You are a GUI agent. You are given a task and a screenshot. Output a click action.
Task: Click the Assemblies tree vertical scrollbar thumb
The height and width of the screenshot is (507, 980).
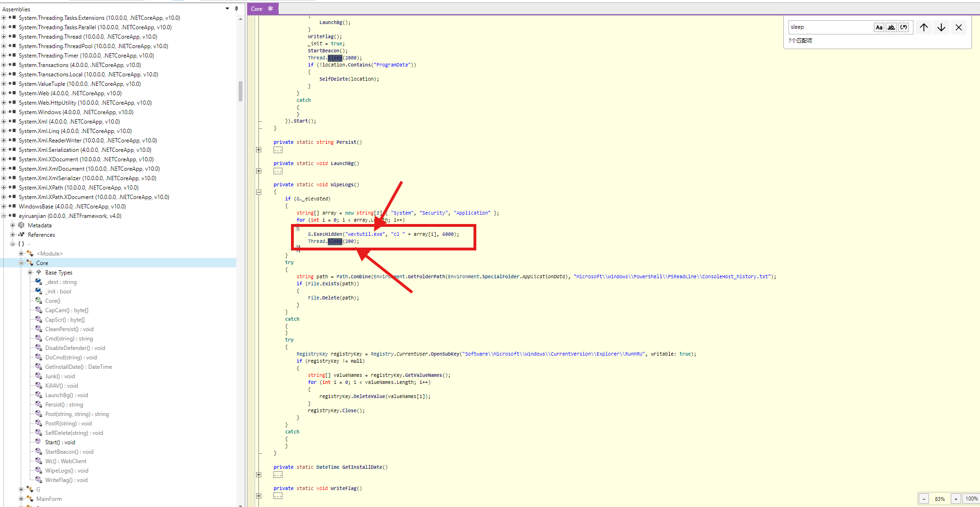(241, 91)
